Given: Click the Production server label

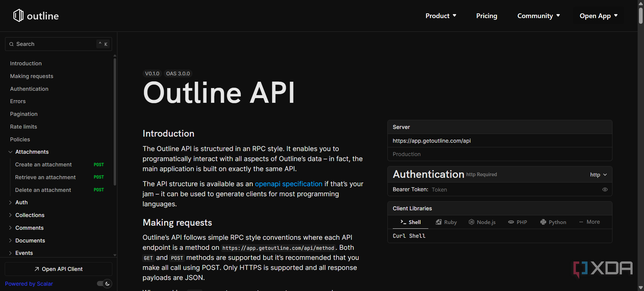Looking at the screenshot, I should 407,154.
